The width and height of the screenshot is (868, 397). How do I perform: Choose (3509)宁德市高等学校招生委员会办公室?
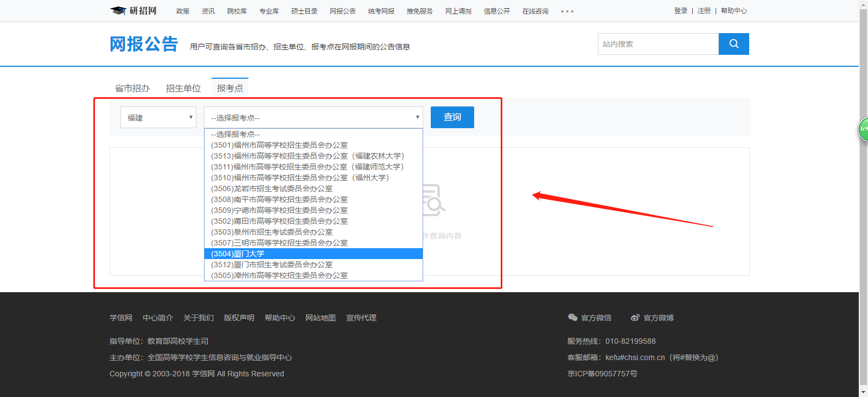point(314,210)
